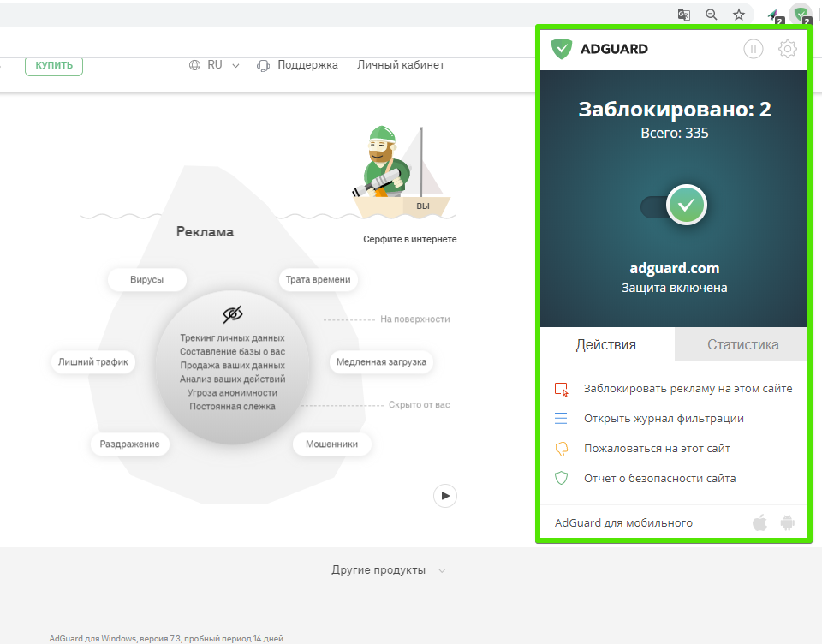
Task: Switch to the Действия tab
Action: tap(607, 344)
